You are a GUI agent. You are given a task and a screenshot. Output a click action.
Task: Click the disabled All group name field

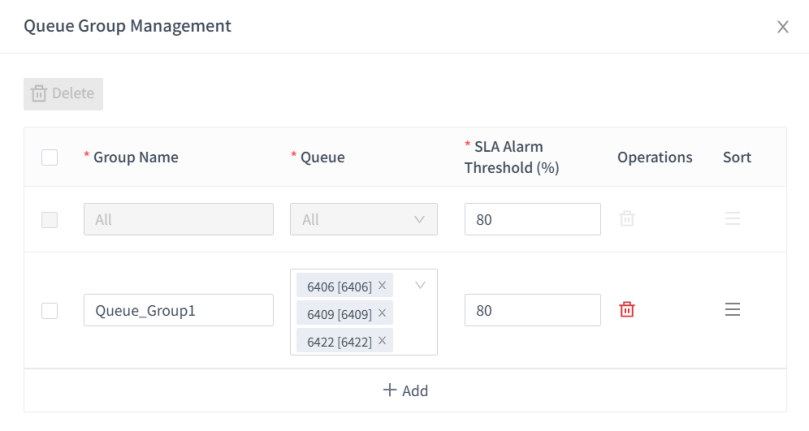click(x=178, y=219)
